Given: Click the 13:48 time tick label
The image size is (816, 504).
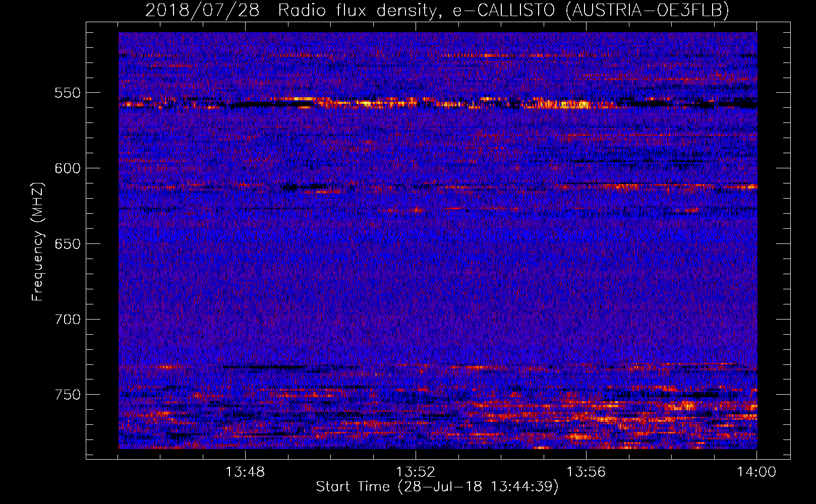Looking at the screenshot, I should pos(245,472).
